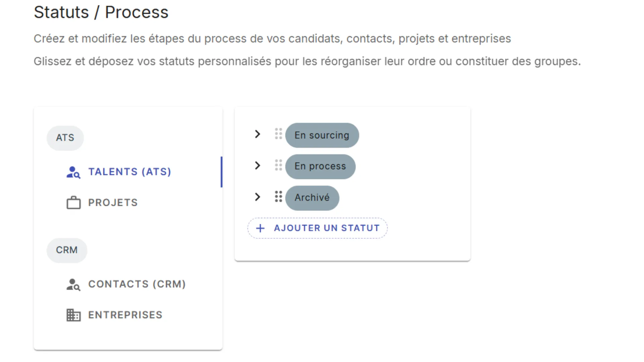Open CONTACTS (CRM) settings
The height and width of the screenshot is (362, 644).
tap(137, 284)
